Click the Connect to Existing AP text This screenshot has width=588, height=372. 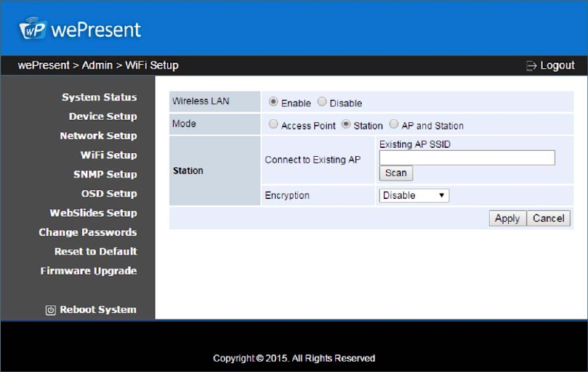point(313,160)
